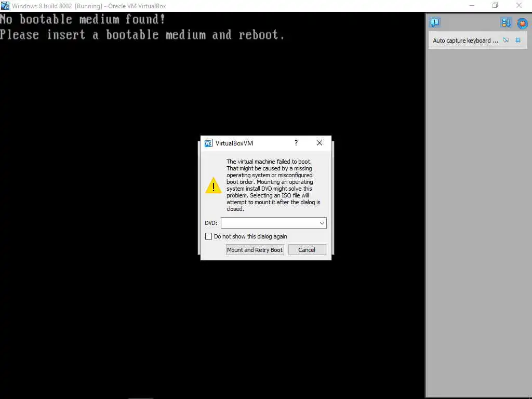Click the 'No bootable medium found!' text
The image size is (532, 399).
tap(83, 19)
